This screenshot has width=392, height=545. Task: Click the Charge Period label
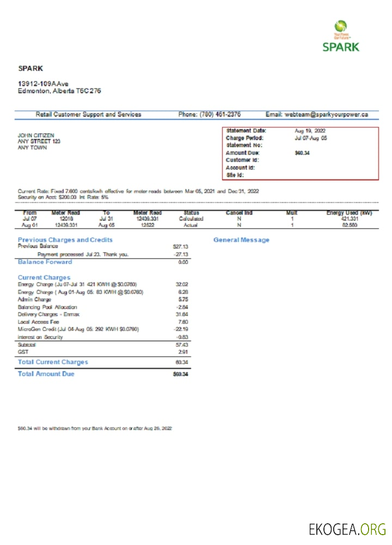[x=244, y=138]
